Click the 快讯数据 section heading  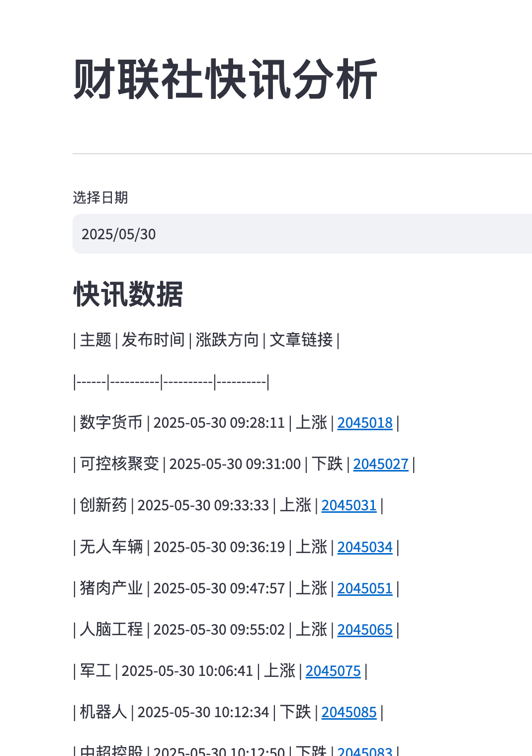(x=128, y=294)
